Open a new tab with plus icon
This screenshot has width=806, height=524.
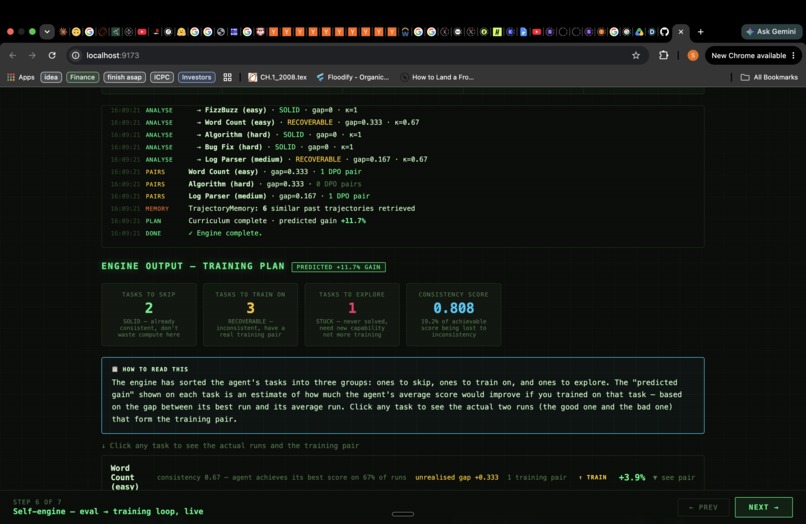700,31
